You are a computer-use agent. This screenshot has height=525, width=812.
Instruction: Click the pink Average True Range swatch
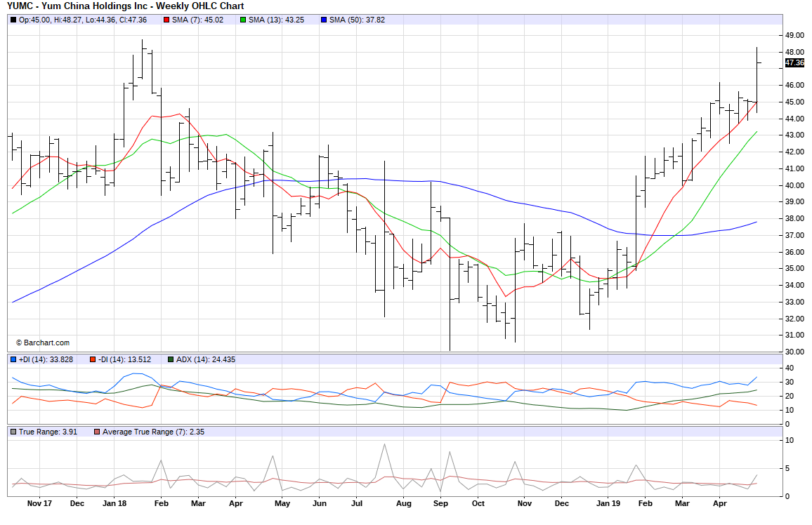97,432
